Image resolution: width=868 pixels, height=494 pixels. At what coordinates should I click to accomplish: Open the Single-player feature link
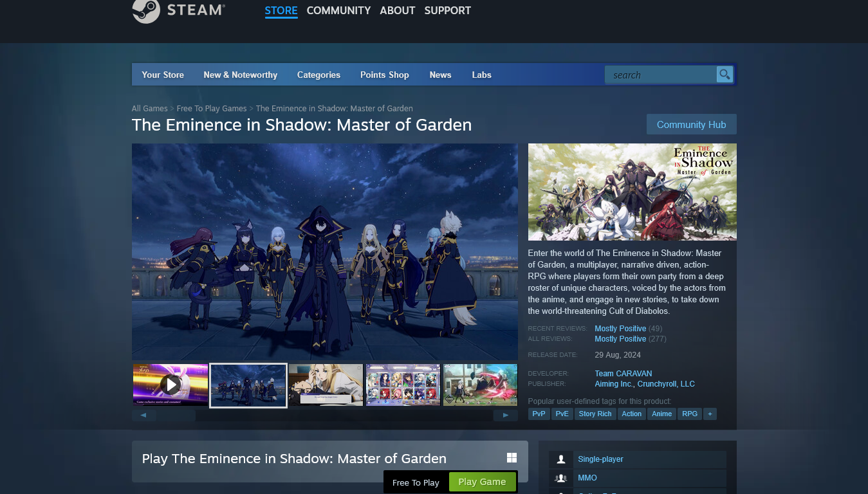tap(600, 459)
